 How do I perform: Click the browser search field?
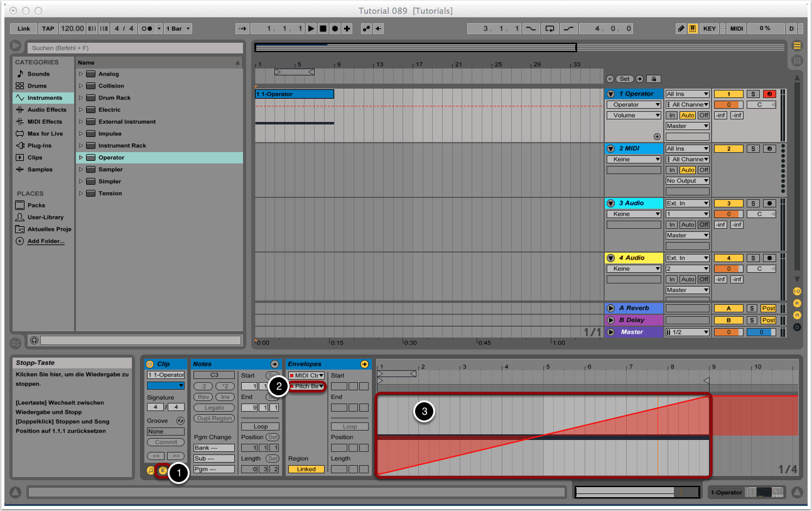click(135, 48)
